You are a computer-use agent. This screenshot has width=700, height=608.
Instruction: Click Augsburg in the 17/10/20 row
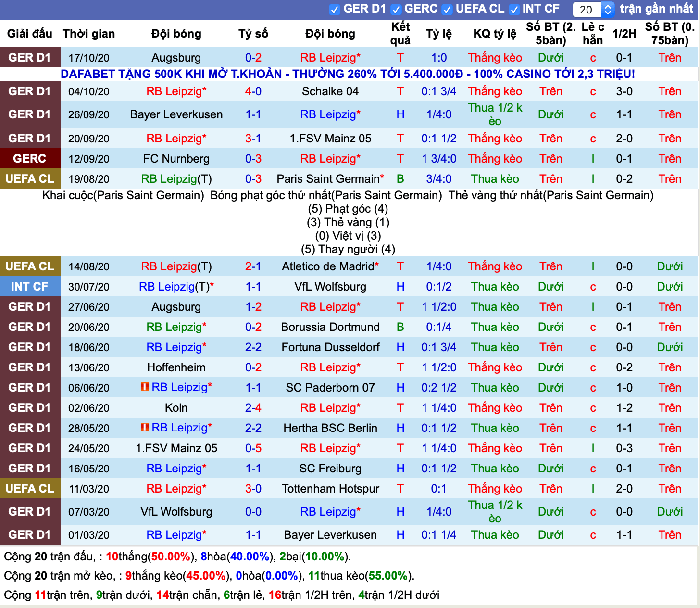pos(176,58)
